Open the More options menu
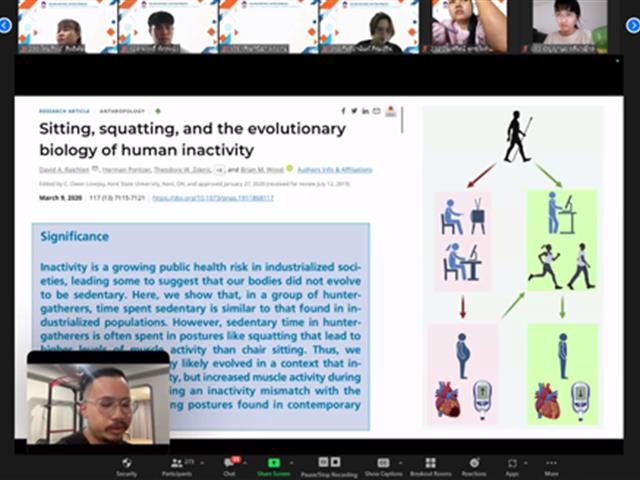Screen dimensions: 640x480 tap(551, 467)
